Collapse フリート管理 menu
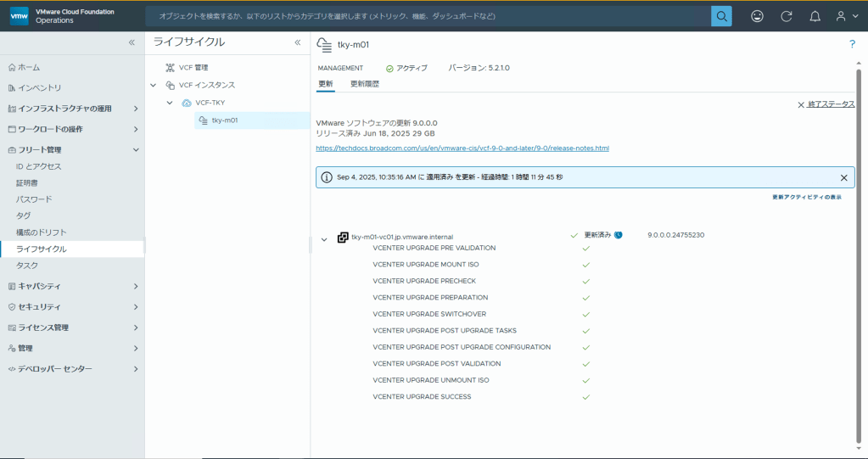The width and height of the screenshot is (868, 459). 136,150
